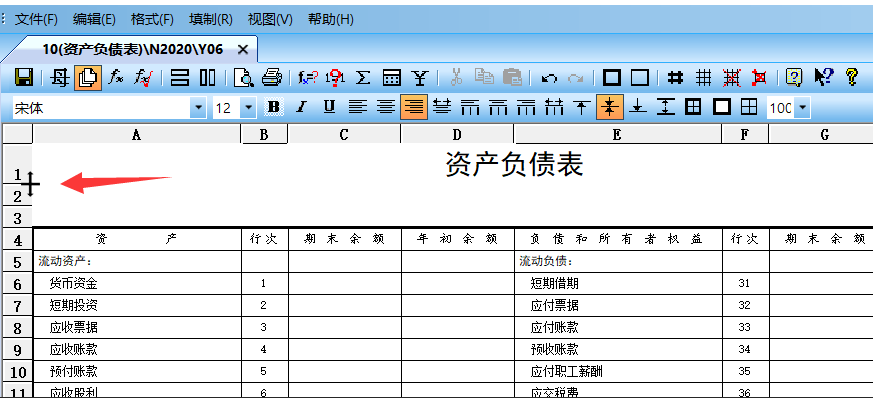Click the printer icon

(x=272, y=78)
